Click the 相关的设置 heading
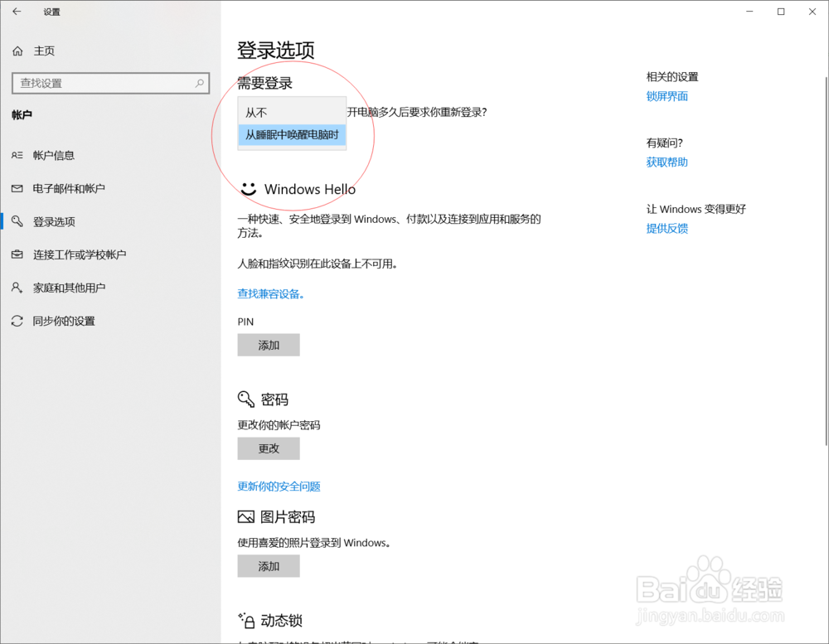Screen dimensions: 829x644 (x=672, y=76)
